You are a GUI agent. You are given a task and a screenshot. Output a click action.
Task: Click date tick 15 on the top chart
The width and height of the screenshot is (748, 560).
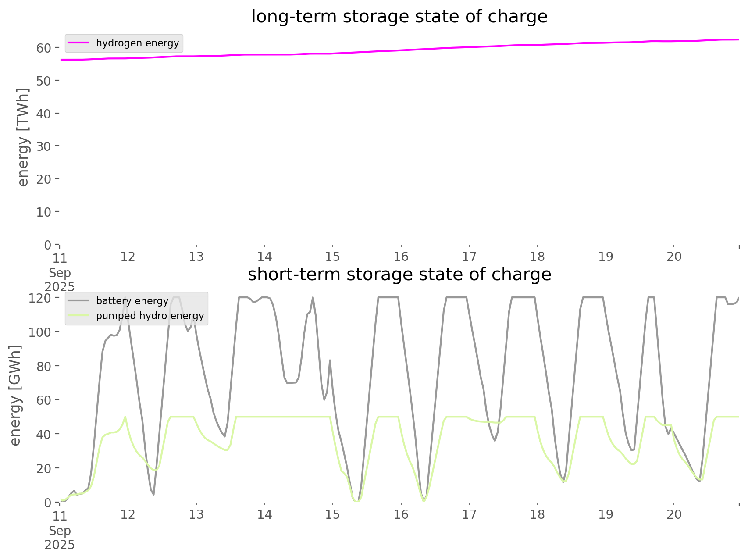point(332,257)
